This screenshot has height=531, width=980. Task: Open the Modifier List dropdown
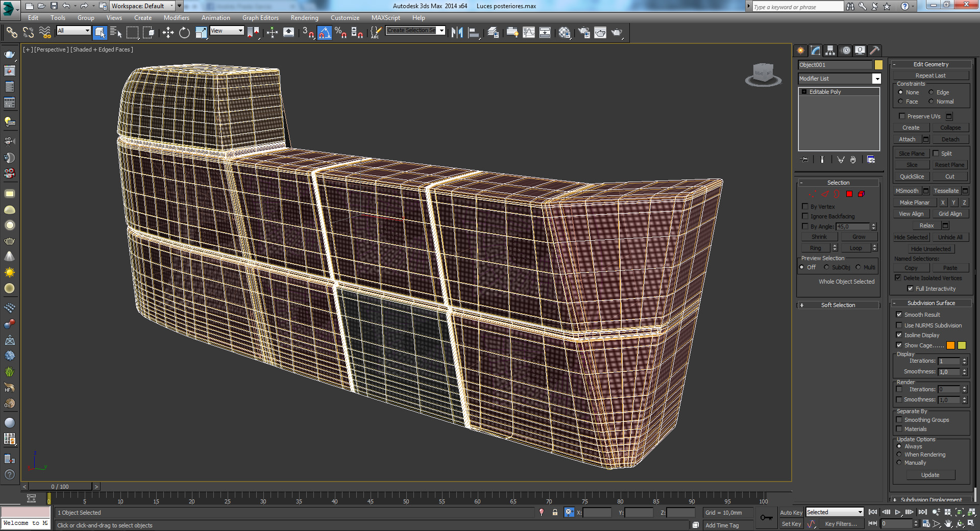click(876, 79)
